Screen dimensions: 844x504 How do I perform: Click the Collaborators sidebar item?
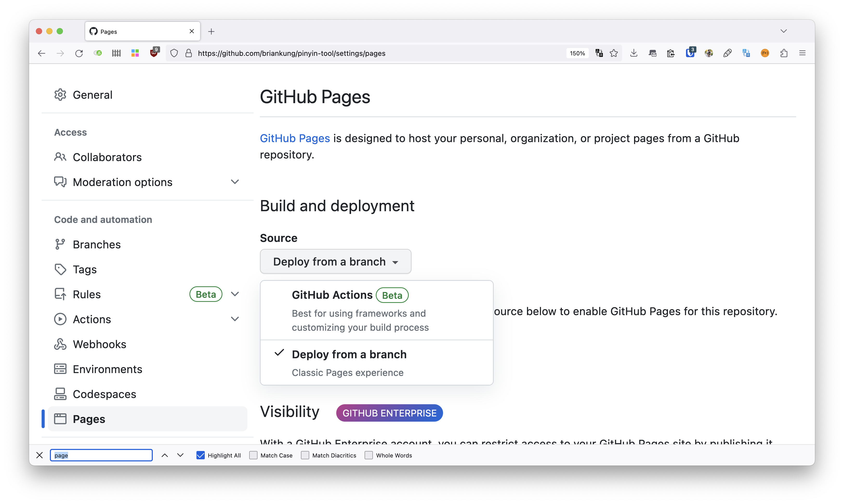[x=107, y=157]
